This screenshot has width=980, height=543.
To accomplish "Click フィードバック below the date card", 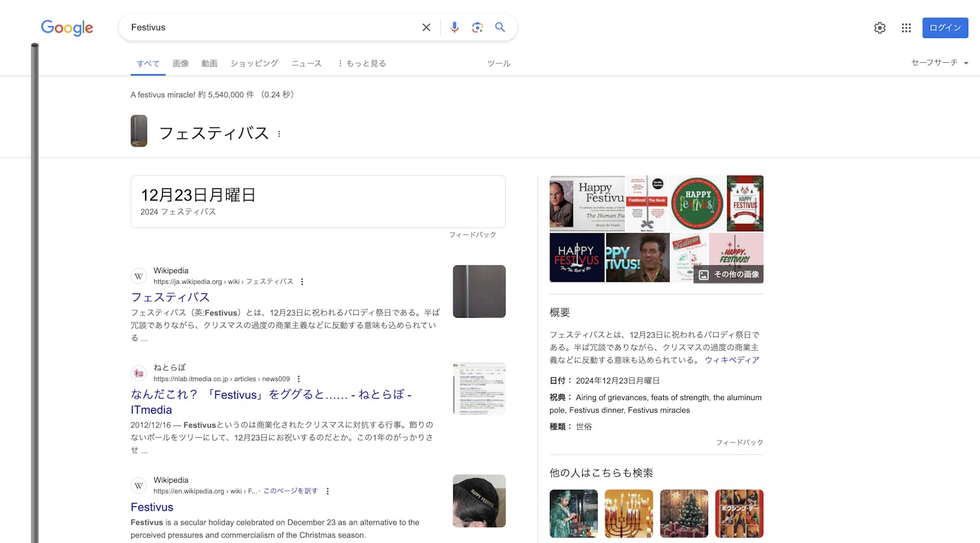I will 472,235.
